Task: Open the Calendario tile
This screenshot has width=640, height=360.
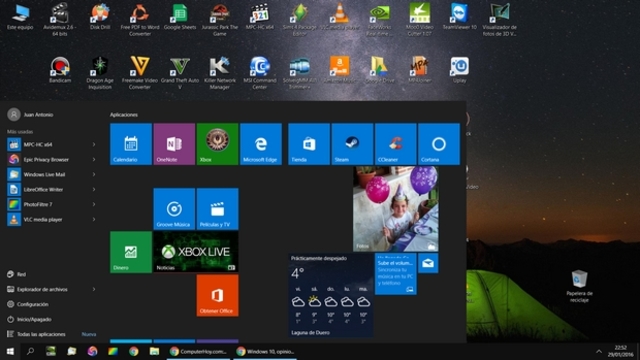Action: coord(131,144)
